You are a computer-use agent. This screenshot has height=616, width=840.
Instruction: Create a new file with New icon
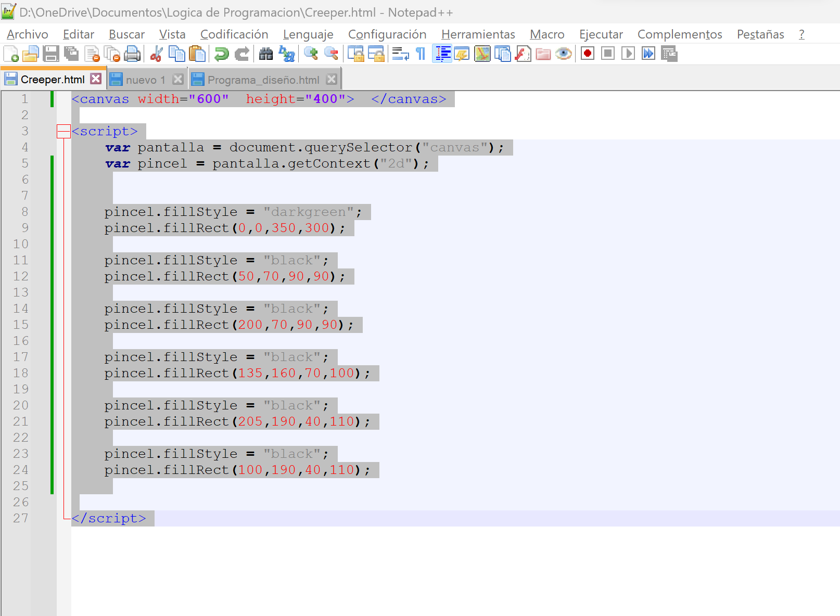[x=10, y=54]
